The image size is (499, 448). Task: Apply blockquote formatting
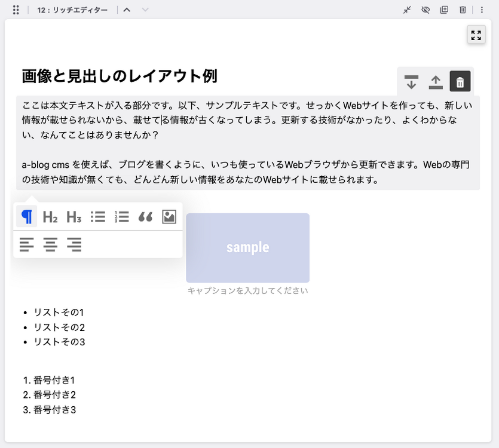(x=145, y=216)
